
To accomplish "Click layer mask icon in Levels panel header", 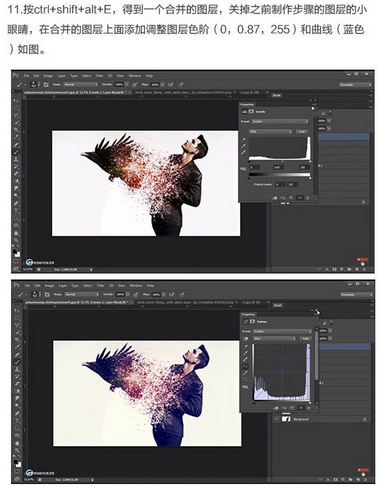I will click(251, 111).
